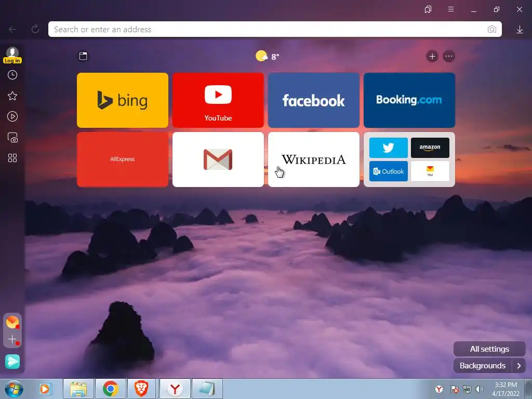Open the bookmarks collection icon in title bar
Screen dimensions: 532x399
[428, 9]
